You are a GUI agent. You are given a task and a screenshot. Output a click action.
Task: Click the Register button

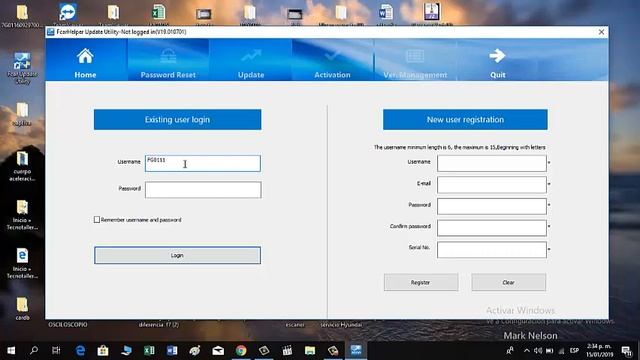pos(421,282)
